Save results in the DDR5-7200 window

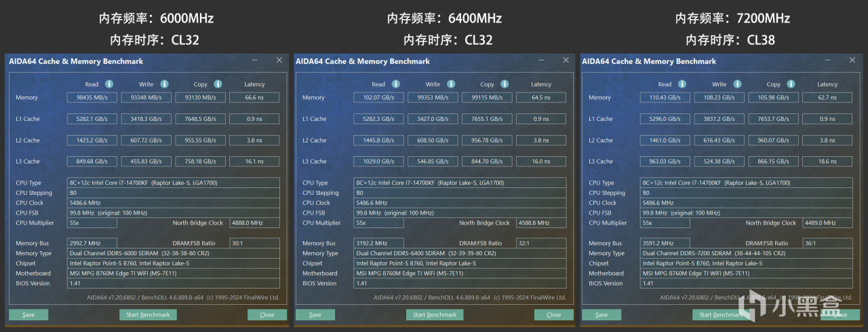tap(601, 315)
